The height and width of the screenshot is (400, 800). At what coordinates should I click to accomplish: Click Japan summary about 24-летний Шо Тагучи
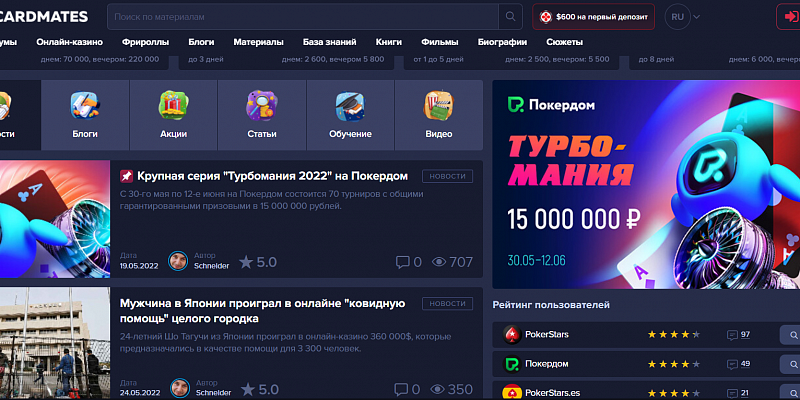click(x=286, y=343)
